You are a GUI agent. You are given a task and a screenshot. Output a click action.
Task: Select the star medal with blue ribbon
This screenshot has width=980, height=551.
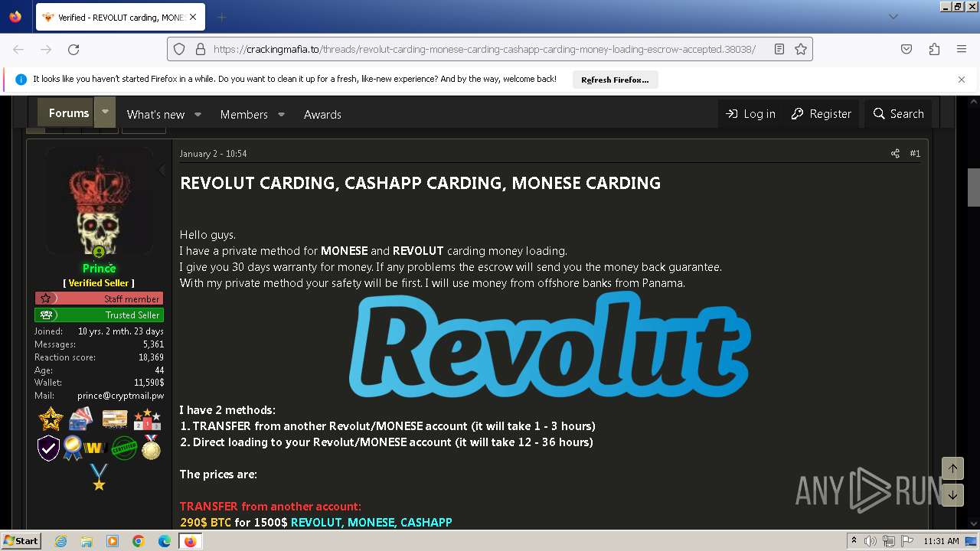click(x=99, y=477)
